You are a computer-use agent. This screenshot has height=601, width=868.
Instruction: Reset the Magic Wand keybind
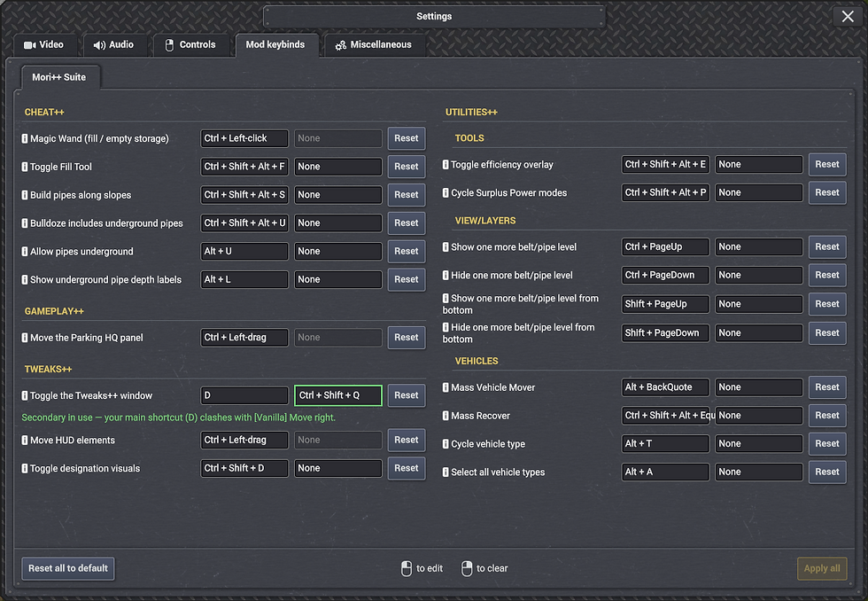pos(407,138)
